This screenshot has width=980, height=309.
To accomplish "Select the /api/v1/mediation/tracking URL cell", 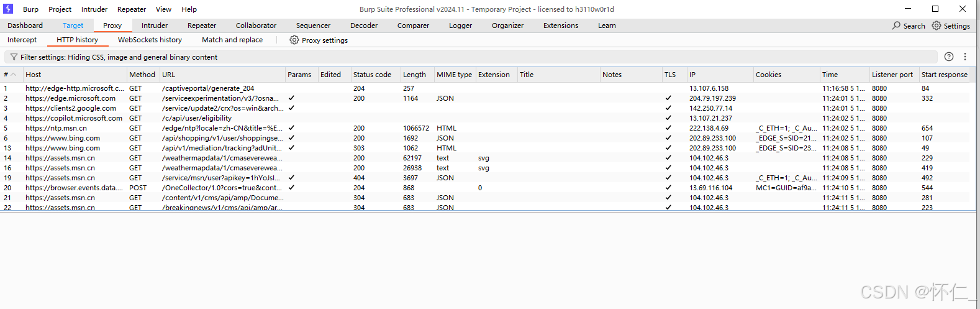I will pos(222,148).
